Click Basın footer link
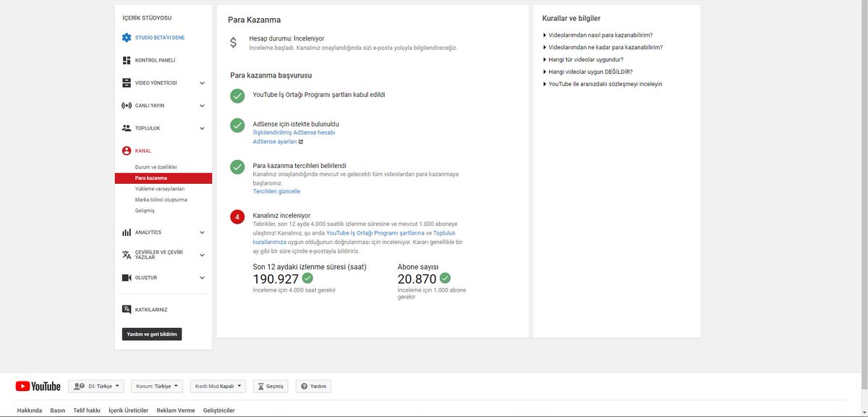The image size is (868, 417). click(x=58, y=410)
